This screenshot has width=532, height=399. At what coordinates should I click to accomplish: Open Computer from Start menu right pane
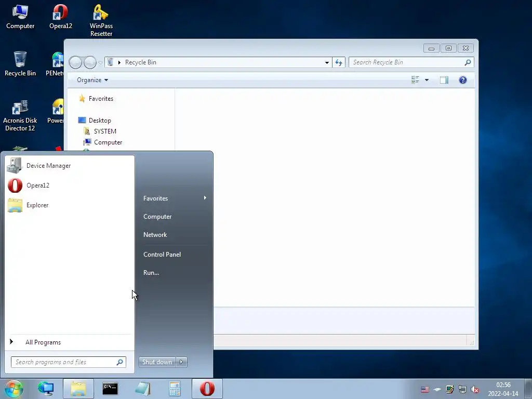(157, 217)
